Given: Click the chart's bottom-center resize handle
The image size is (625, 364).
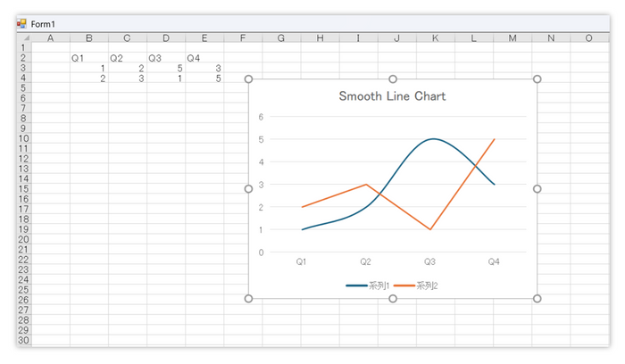Looking at the screenshot, I should coord(393,298).
